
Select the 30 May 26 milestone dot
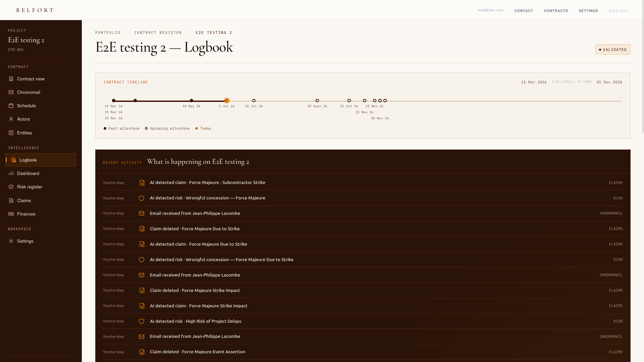(x=192, y=101)
